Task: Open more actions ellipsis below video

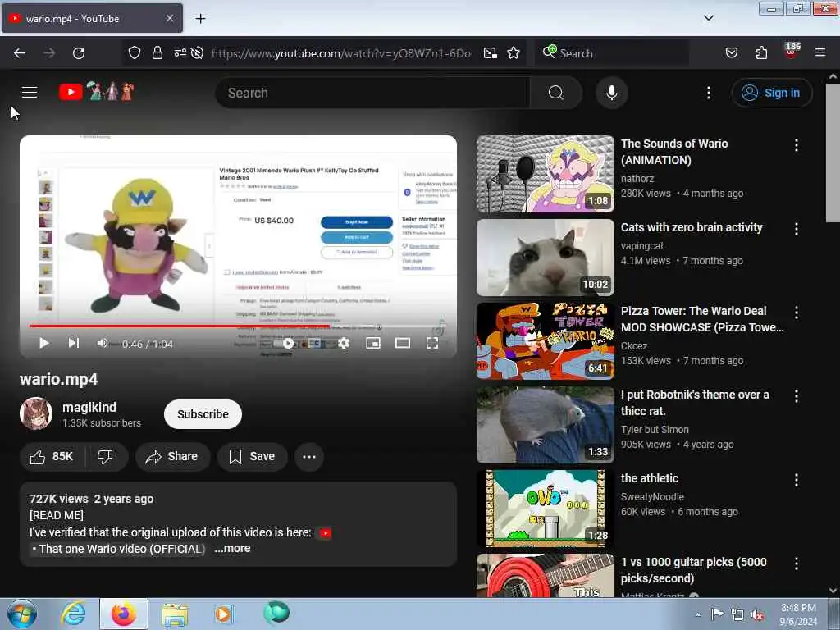Action: coord(309,456)
